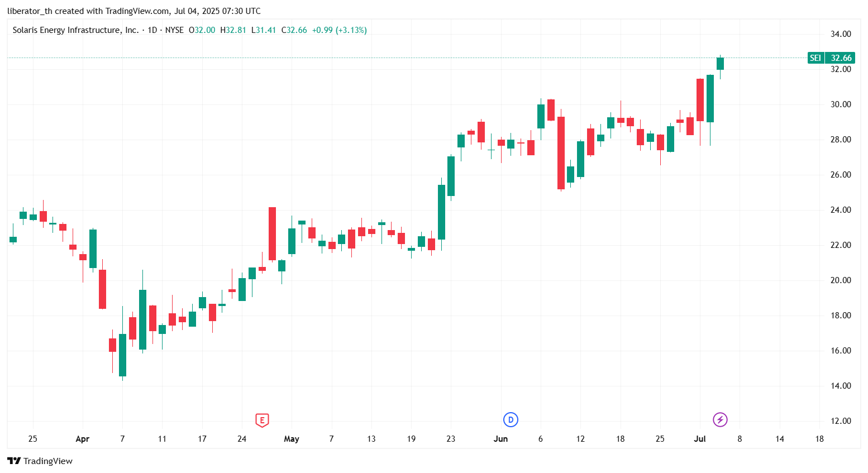The width and height of the screenshot is (868, 473).
Task: Click the 20.00 price axis label
Action: point(841,280)
